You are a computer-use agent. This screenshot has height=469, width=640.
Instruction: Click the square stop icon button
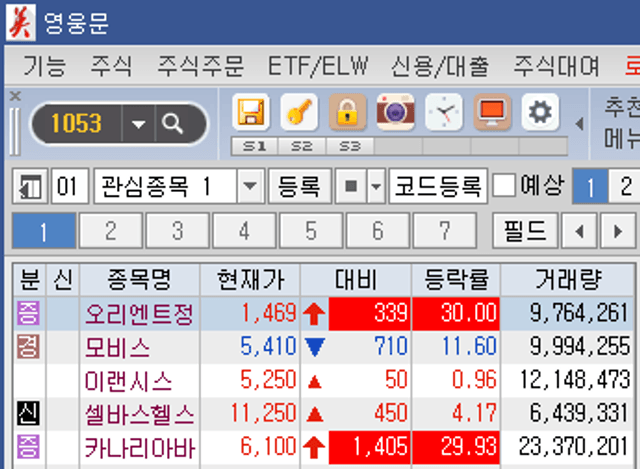[x=351, y=187]
